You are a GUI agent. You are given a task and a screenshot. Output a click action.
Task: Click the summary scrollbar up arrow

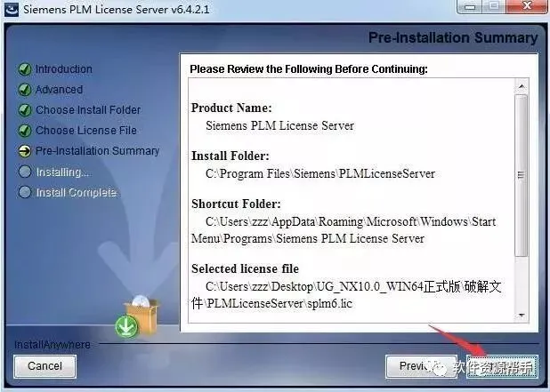[522, 86]
